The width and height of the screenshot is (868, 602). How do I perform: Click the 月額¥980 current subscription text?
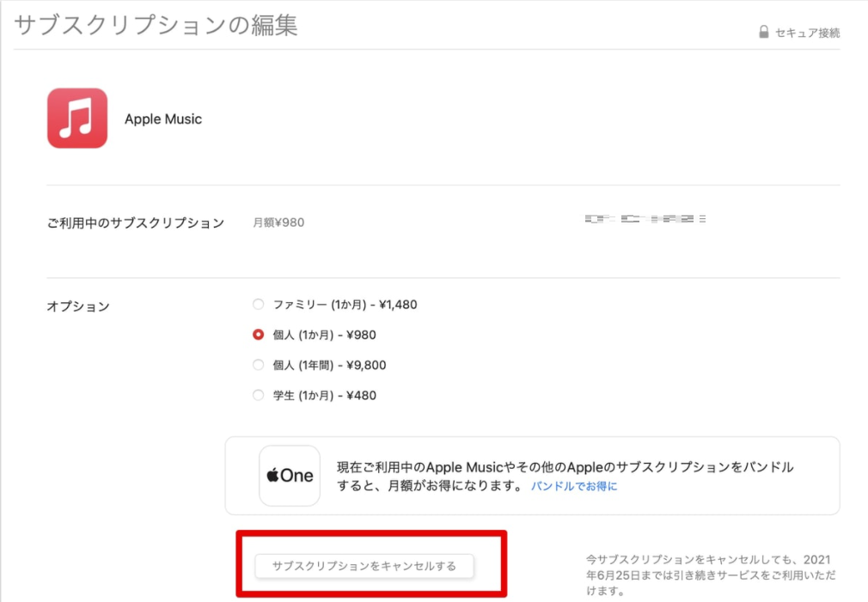[x=278, y=222]
